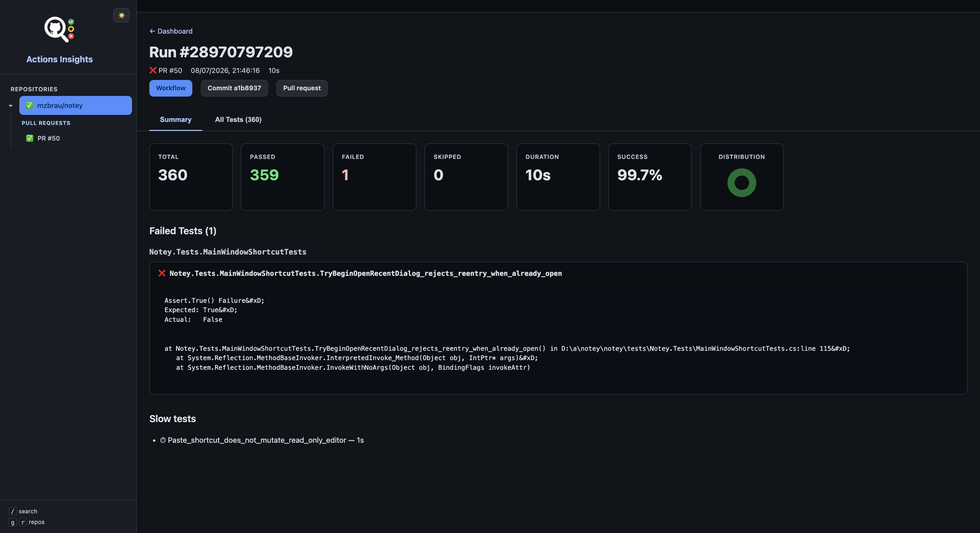Click the green distribution donut chart
Image resolution: width=980 pixels, height=533 pixels.
pyautogui.click(x=742, y=183)
